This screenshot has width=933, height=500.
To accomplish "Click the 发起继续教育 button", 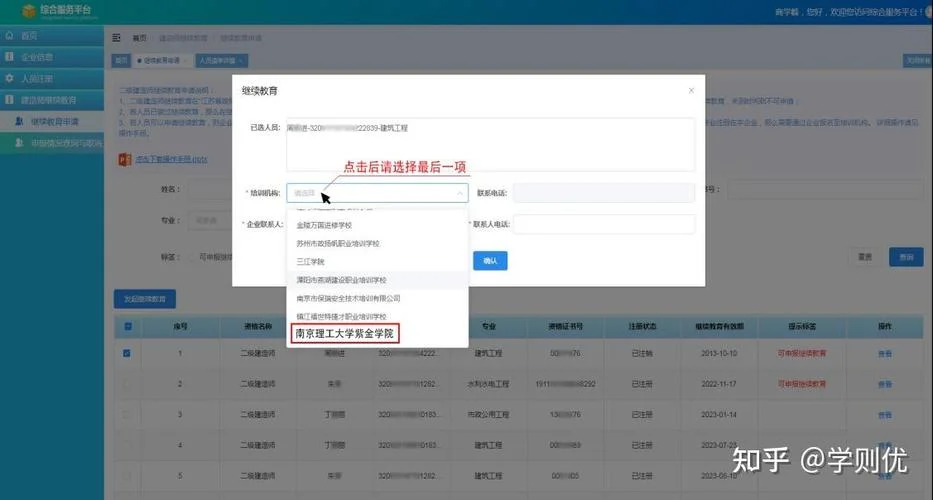I will click(x=145, y=299).
